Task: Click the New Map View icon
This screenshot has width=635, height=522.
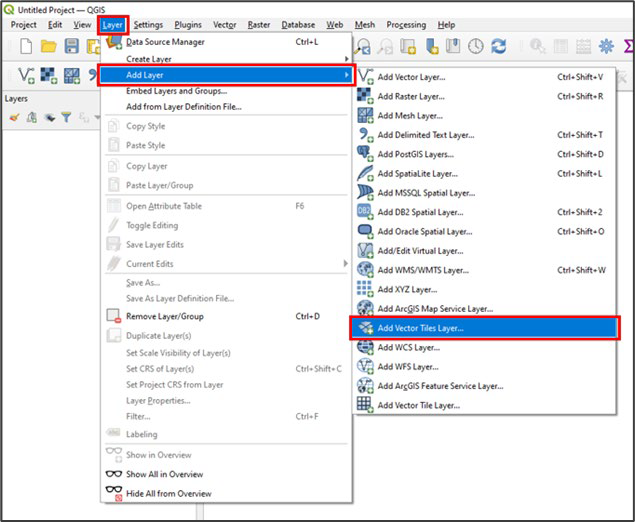Action: click(408, 46)
